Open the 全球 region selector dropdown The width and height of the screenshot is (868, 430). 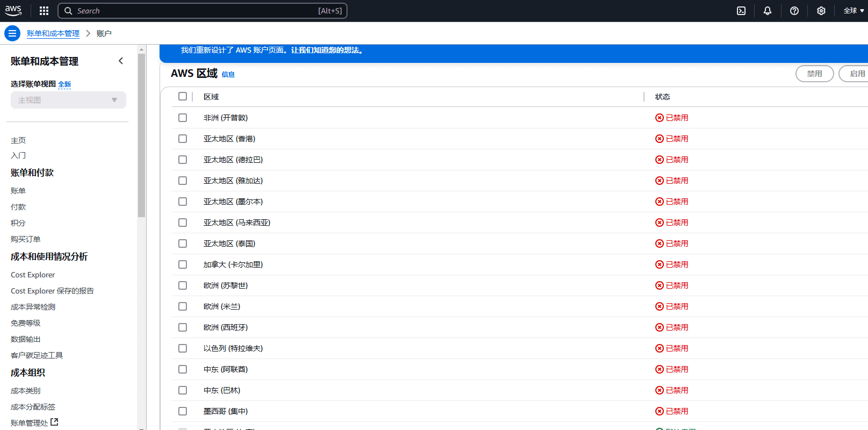click(853, 11)
